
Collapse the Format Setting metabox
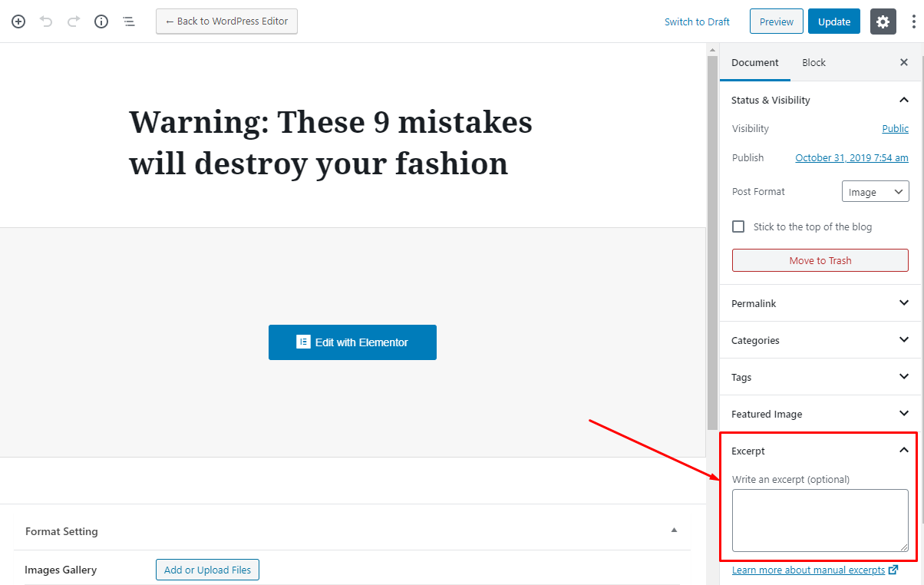click(675, 530)
